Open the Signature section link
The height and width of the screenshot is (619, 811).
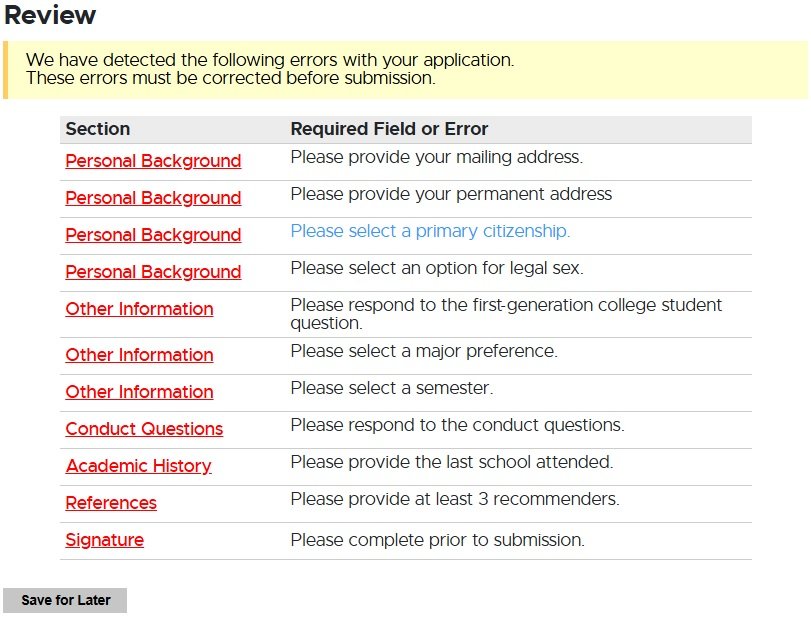(104, 540)
